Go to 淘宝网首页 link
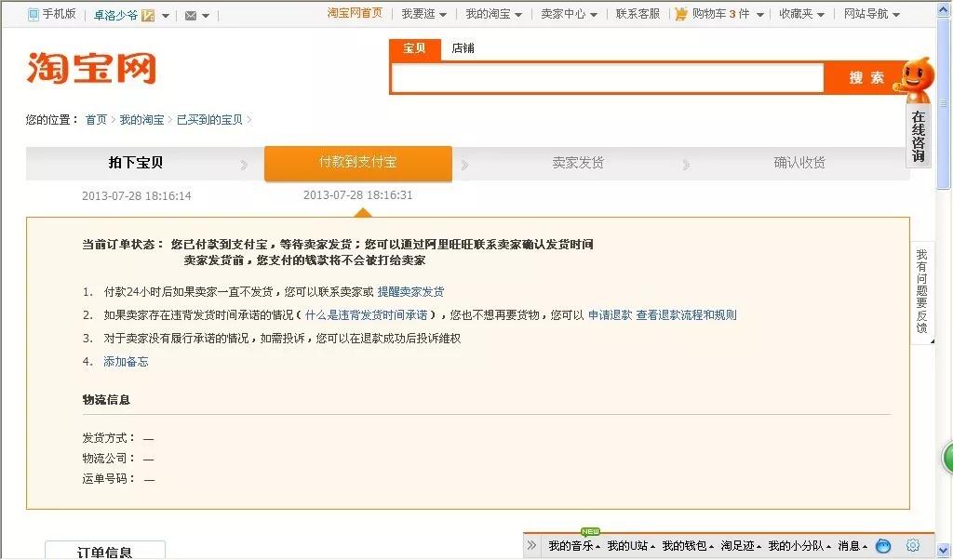 355,13
